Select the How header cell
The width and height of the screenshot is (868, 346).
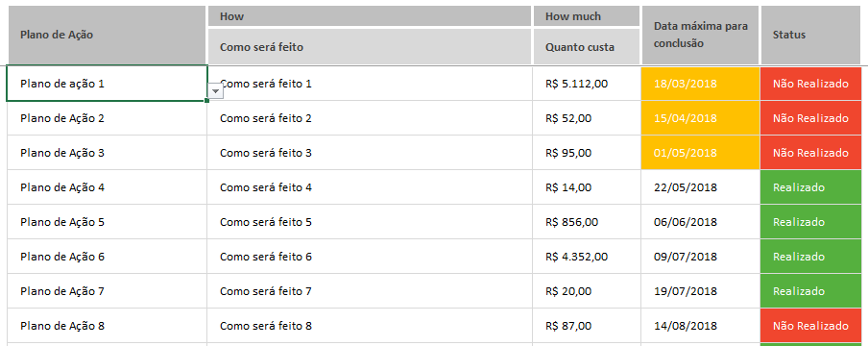point(370,16)
